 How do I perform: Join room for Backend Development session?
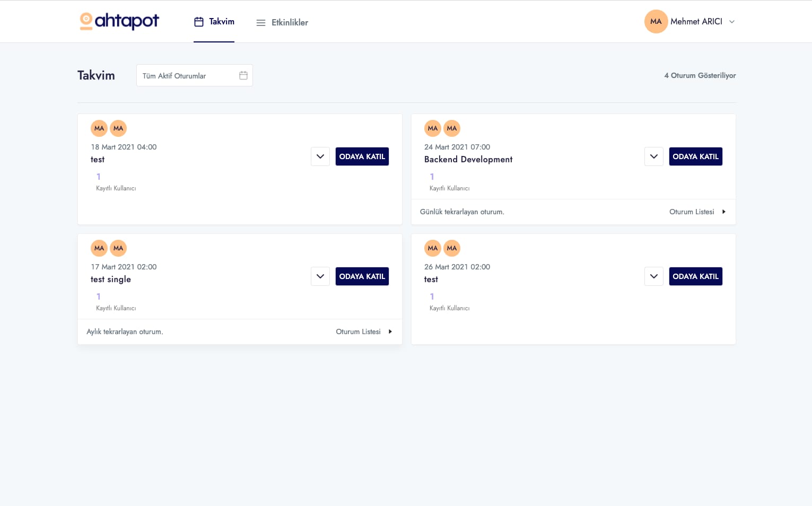(696, 156)
